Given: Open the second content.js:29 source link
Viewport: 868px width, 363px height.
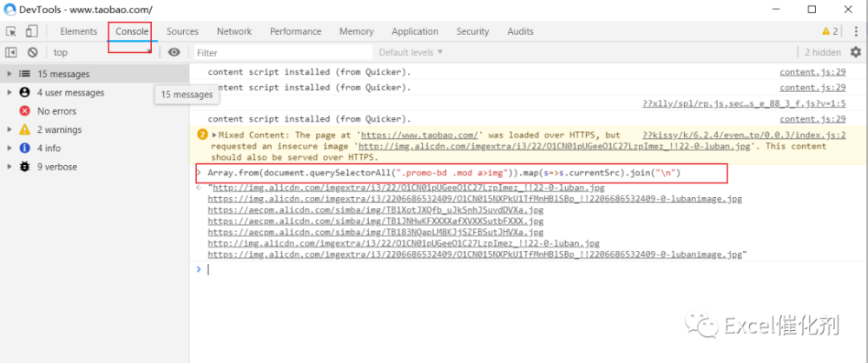Looking at the screenshot, I should (x=812, y=88).
